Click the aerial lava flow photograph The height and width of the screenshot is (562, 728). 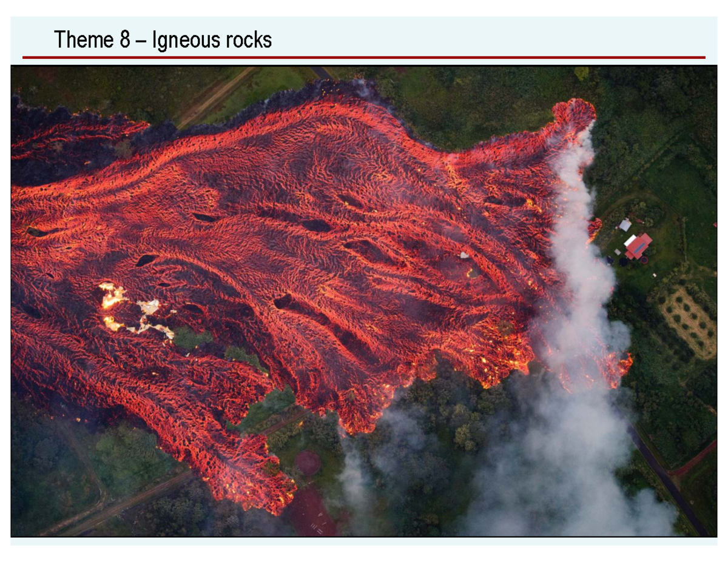[364, 301]
